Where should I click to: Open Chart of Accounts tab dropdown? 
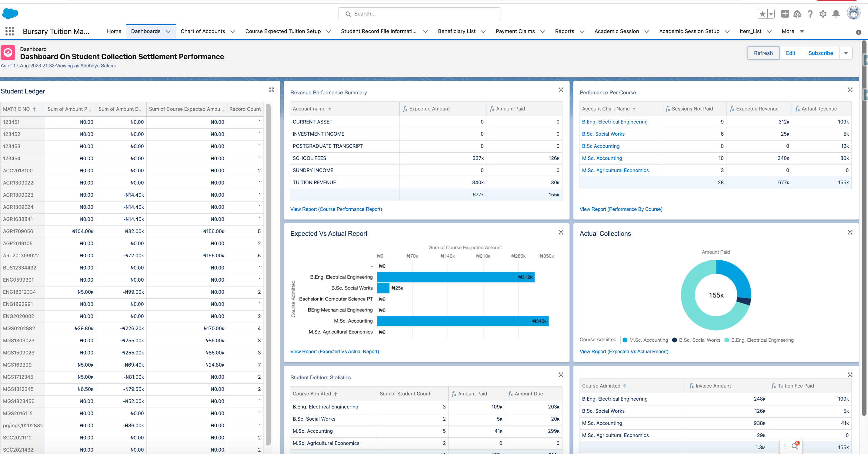pyautogui.click(x=233, y=31)
